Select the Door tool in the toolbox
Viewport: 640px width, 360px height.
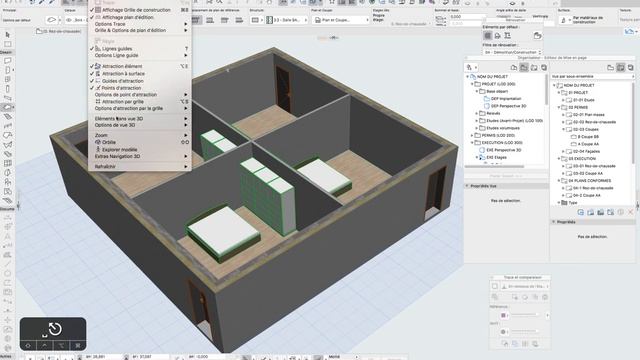7,70
